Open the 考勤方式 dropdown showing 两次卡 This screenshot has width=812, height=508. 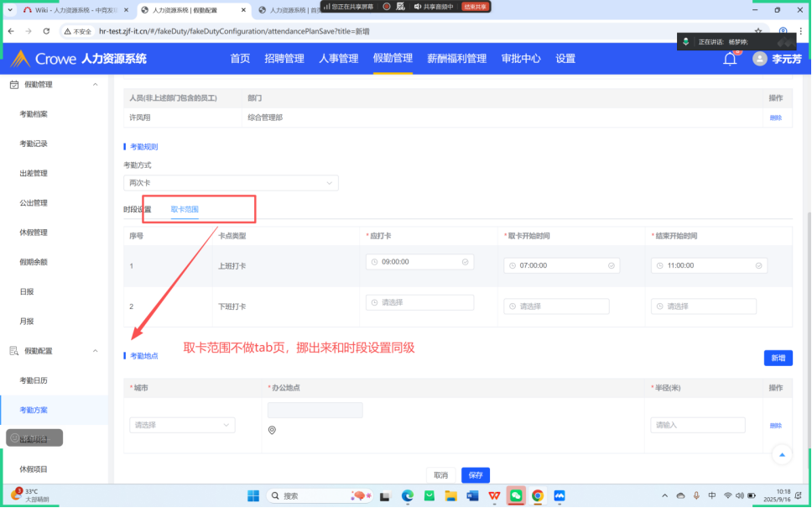tap(231, 183)
